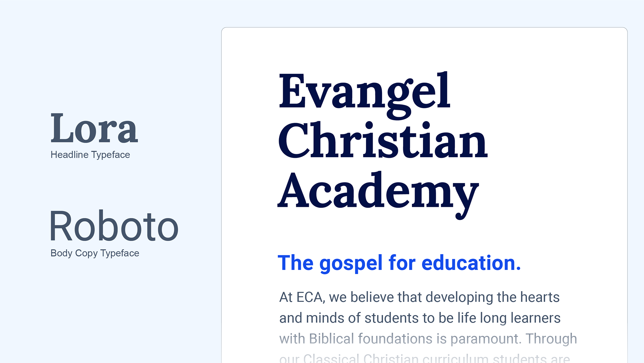
Task: Click the letter R in Roboto
Action: pyautogui.click(x=61, y=226)
